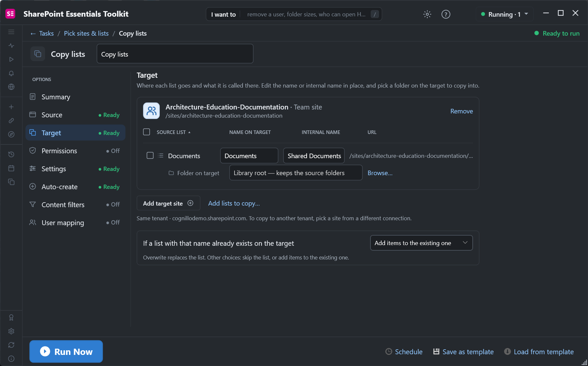The height and width of the screenshot is (366, 588).
Task: Open the Source option
Action: (x=75, y=115)
